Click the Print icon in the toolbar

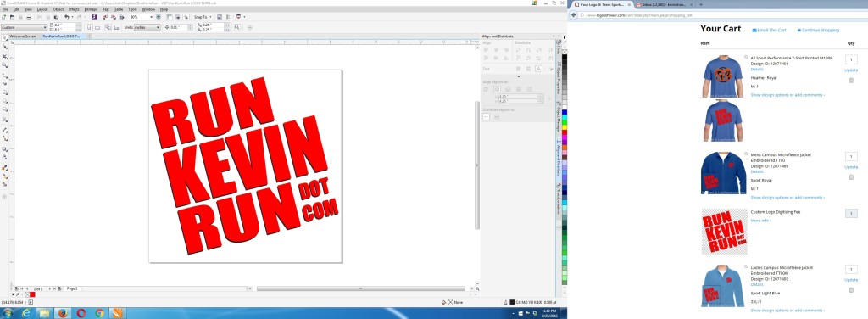[x=29, y=17]
